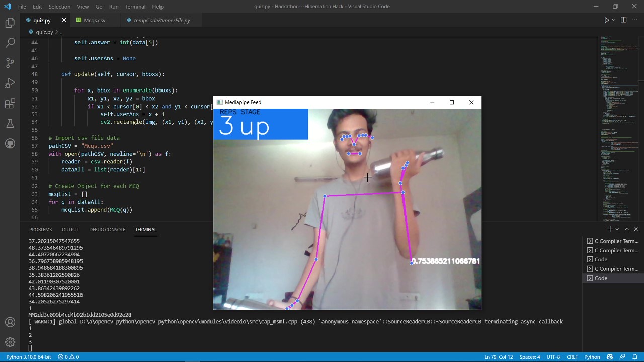Open editor More Actions ellipsis
644x362 pixels.
point(635,20)
